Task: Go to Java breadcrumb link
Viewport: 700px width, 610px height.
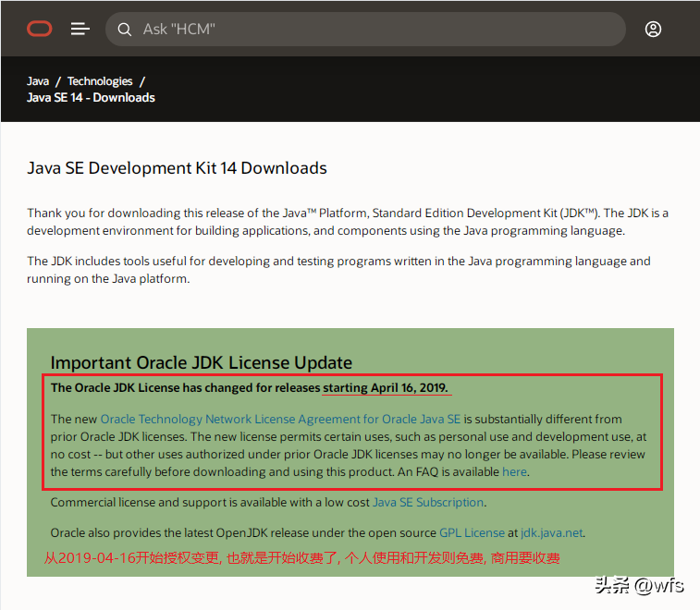Action: (38, 81)
